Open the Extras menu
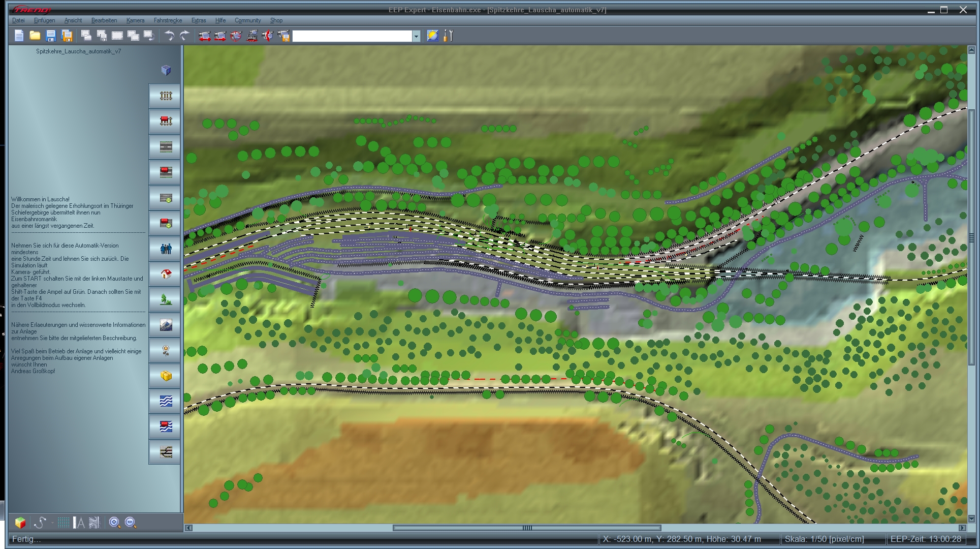The height and width of the screenshot is (549, 980). (198, 20)
